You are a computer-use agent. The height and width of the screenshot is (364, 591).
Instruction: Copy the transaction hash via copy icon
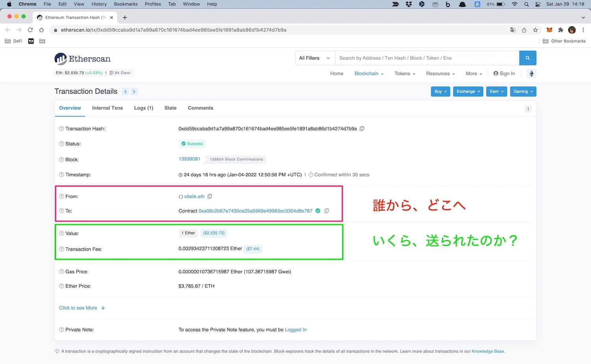[362, 129]
